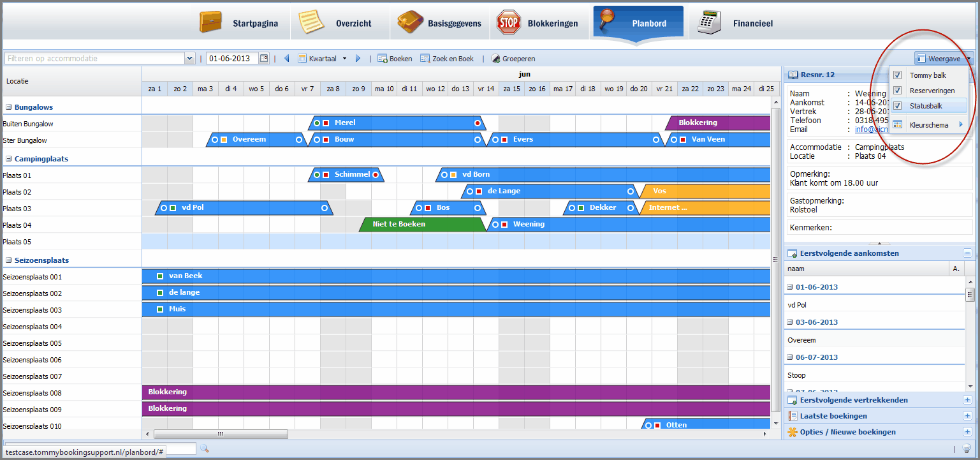980x460 pixels.
Task: Click the calendar icon beside the date field
Action: pos(263,58)
